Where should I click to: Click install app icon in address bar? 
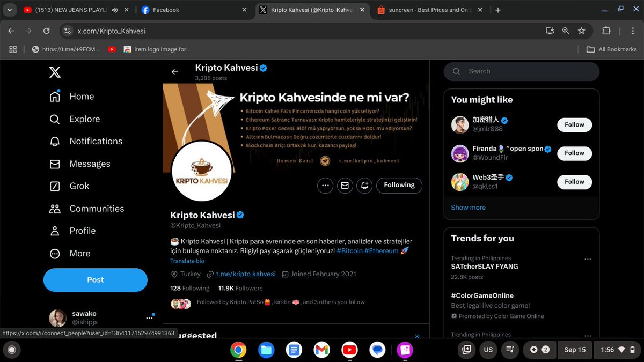pos(550,31)
